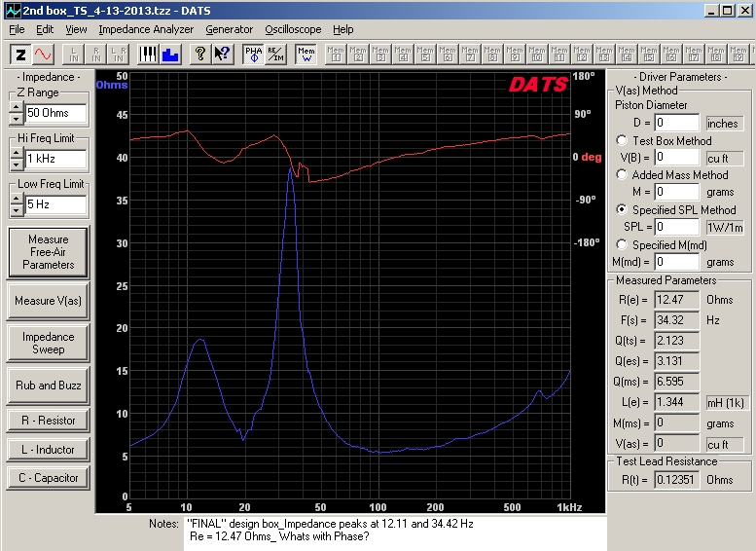Image resolution: width=756 pixels, height=551 pixels.
Task: Click the Z Range 50 Ohms field
Action: pyautogui.click(x=55, y=113)
